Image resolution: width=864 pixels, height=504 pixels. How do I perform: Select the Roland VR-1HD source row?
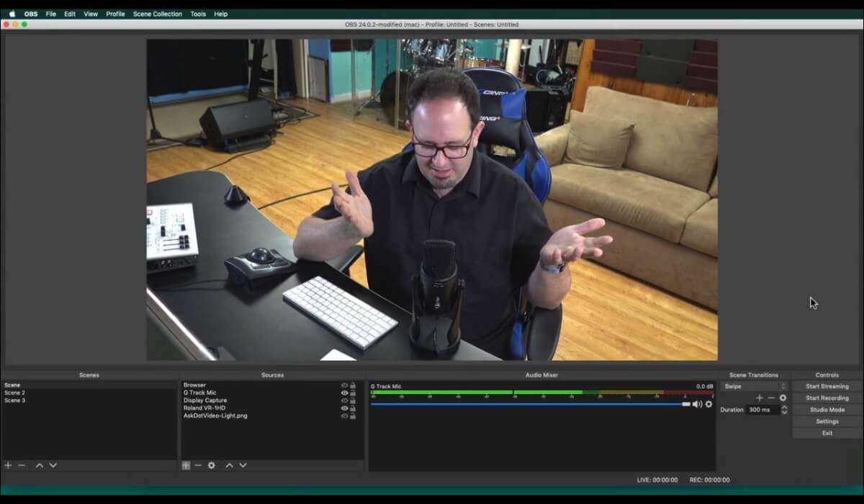[271, 408]
